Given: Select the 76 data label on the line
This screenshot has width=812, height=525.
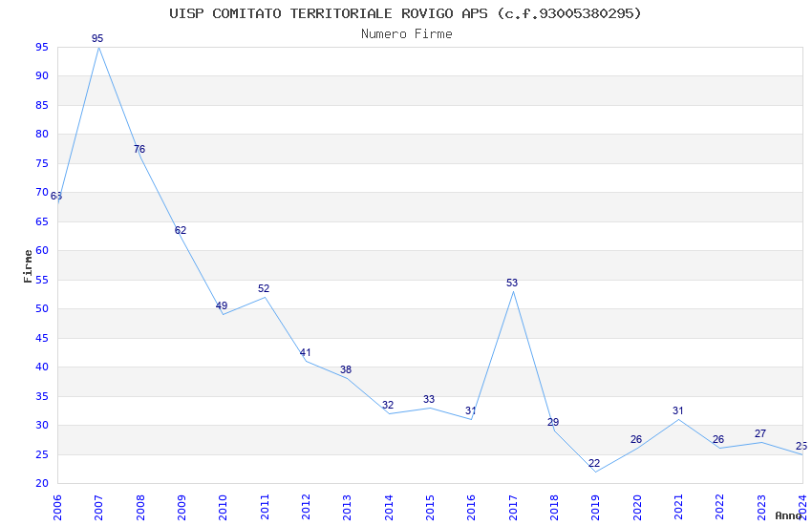Looking at the screenshot, I should tap(139, 149).
